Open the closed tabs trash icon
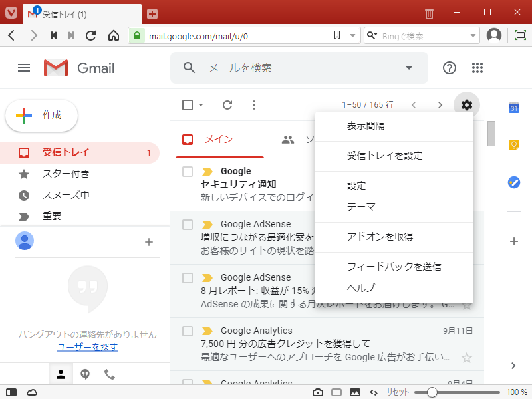Viewport: 532px width, 399px height. click(429, 13)
